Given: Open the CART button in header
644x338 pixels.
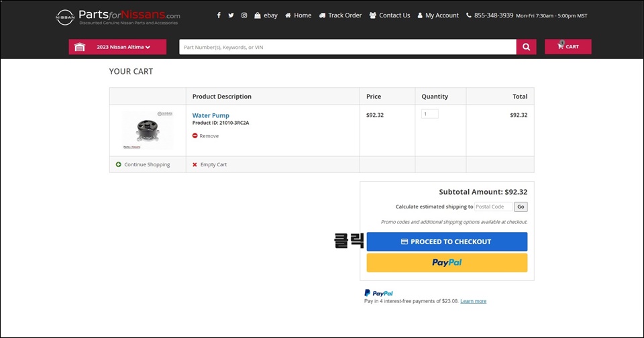Looking at the screenshot, I should point(568,47).
